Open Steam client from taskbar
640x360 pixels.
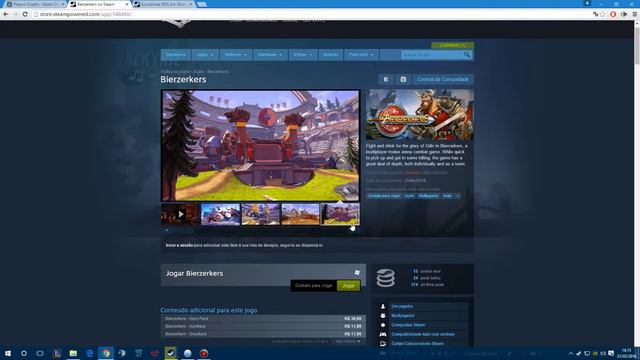pyautogui.click(x=171, y=353)
